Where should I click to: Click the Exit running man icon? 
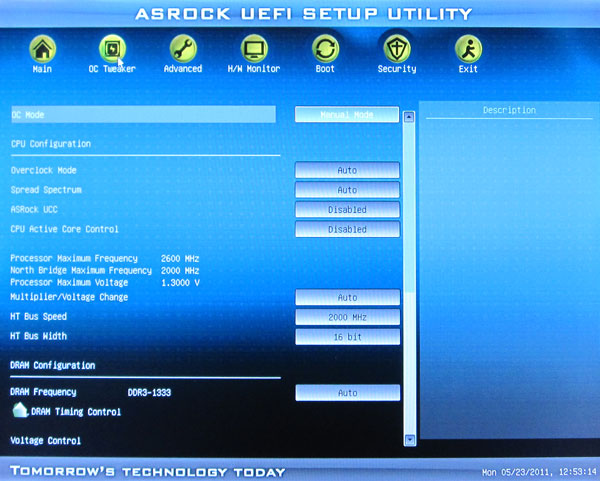468,49
